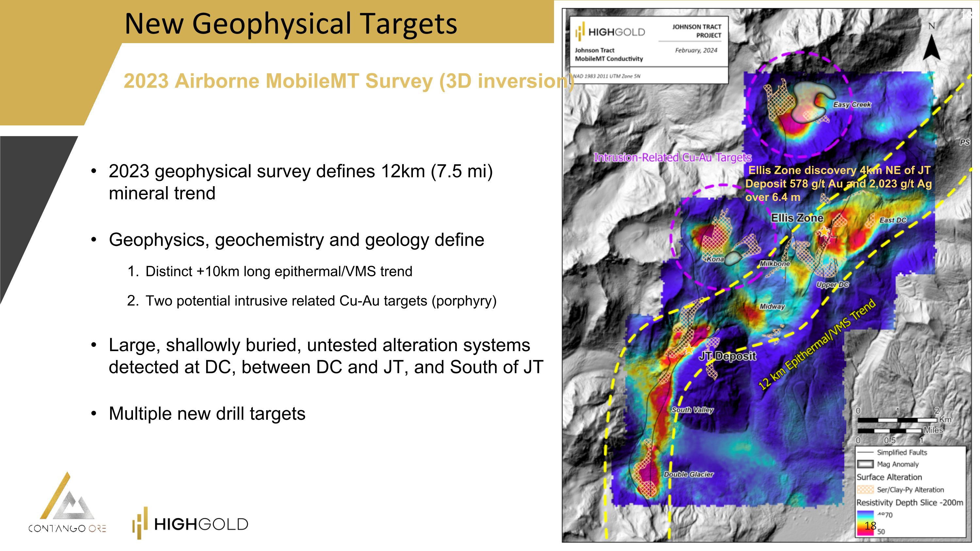Click the Ellis Zone discovery annotation text
This screenshot has height=551, width=980.
coord(838,184)
